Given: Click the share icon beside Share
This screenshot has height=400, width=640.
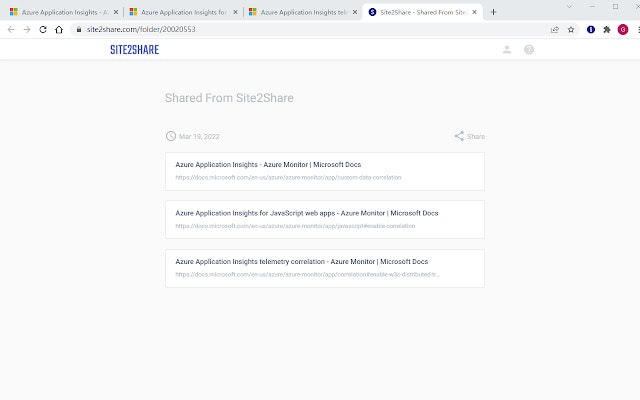Looking at the screenshot, I should pos(459,136).
